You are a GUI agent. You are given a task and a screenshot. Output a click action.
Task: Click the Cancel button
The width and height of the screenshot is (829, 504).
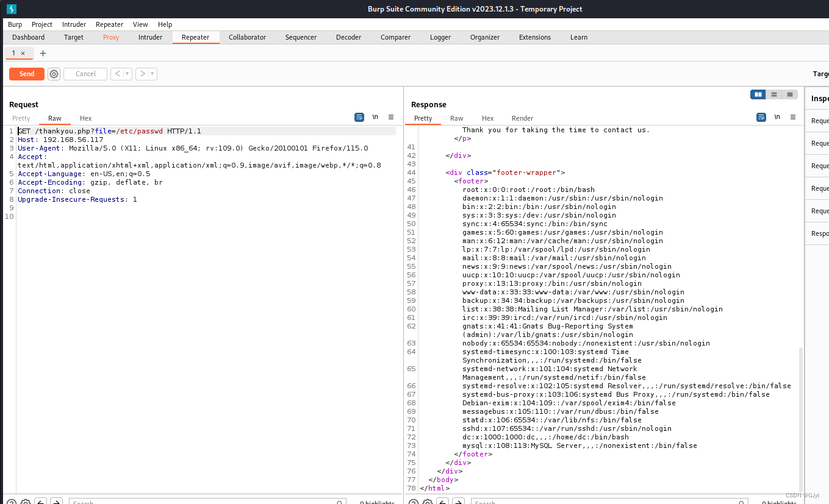pyautogui.click(x=85, y=74)
